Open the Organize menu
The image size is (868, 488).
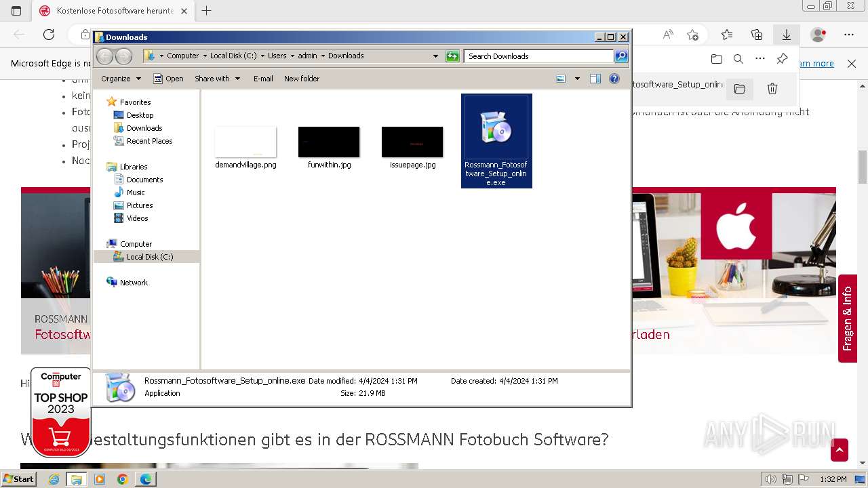click(x=121, y=79)
